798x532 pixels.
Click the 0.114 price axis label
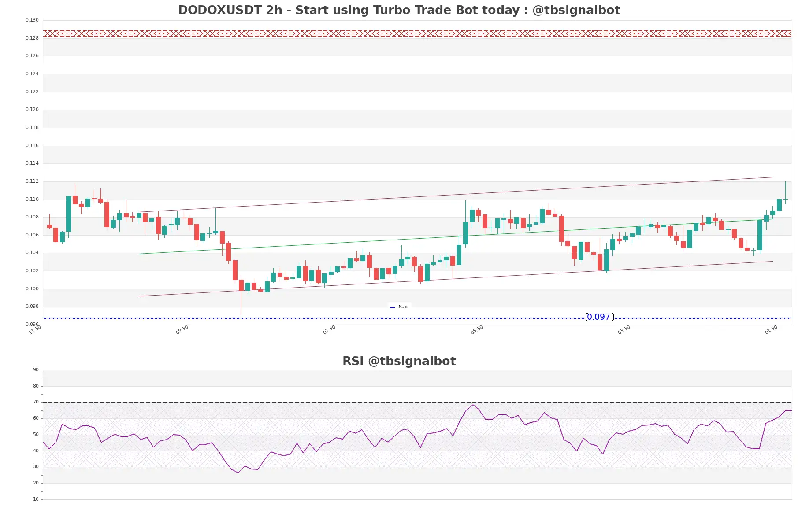tap(32, 163)
